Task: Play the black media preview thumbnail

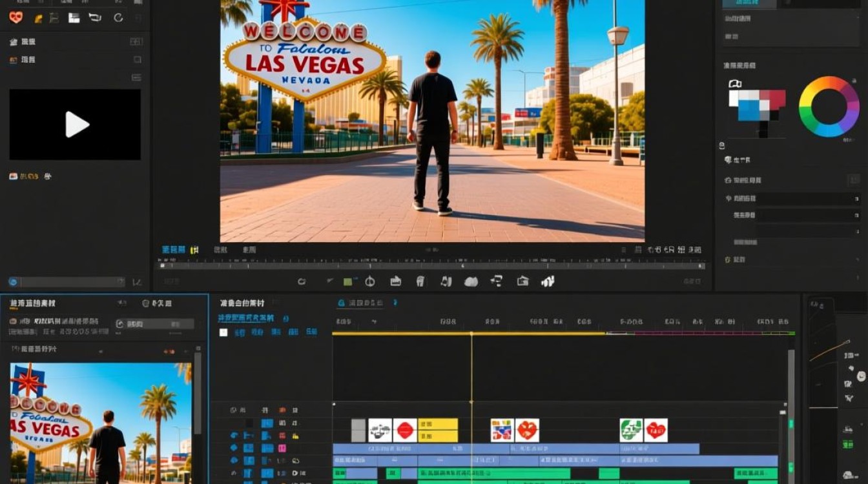Action: click(x=75, y=125)
